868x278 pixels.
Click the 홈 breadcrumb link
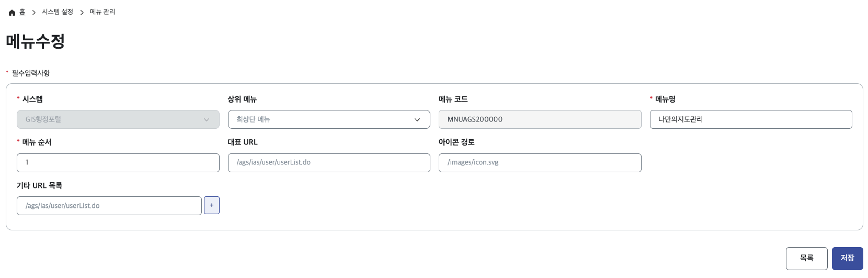[x=22, y=12]
